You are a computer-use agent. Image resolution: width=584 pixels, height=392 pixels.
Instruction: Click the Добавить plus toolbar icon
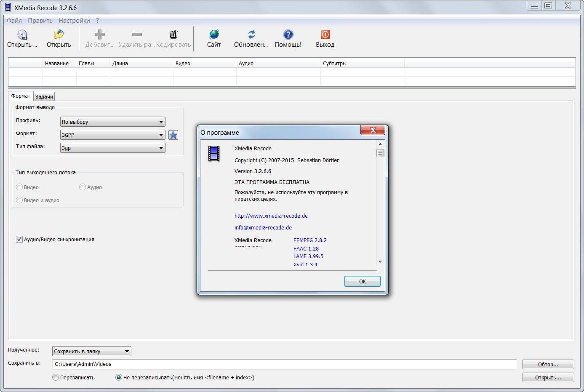coord(99,35)
